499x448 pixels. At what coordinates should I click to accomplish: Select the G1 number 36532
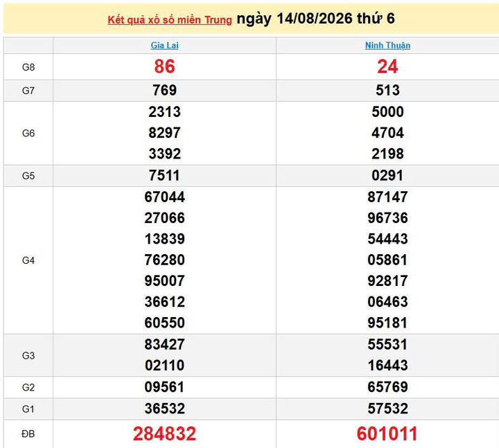[164, 409]
